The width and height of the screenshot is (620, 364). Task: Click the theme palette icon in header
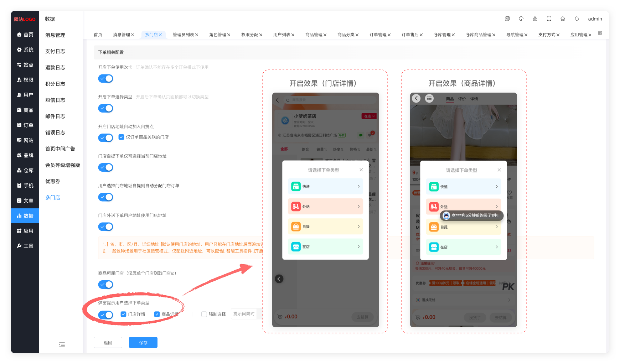[x=521, y=19]
